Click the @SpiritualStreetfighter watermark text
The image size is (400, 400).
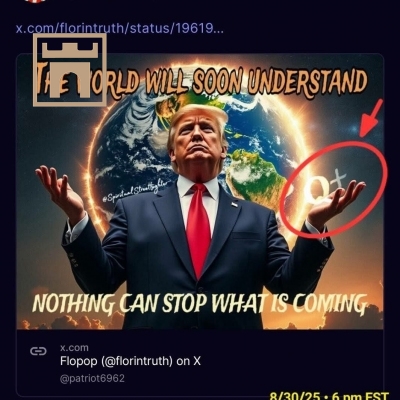pyautogui.click(x=136, y=191)
